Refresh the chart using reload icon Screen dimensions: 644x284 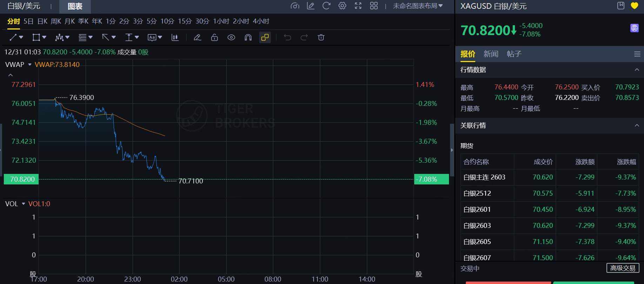(x=326, y=6)
